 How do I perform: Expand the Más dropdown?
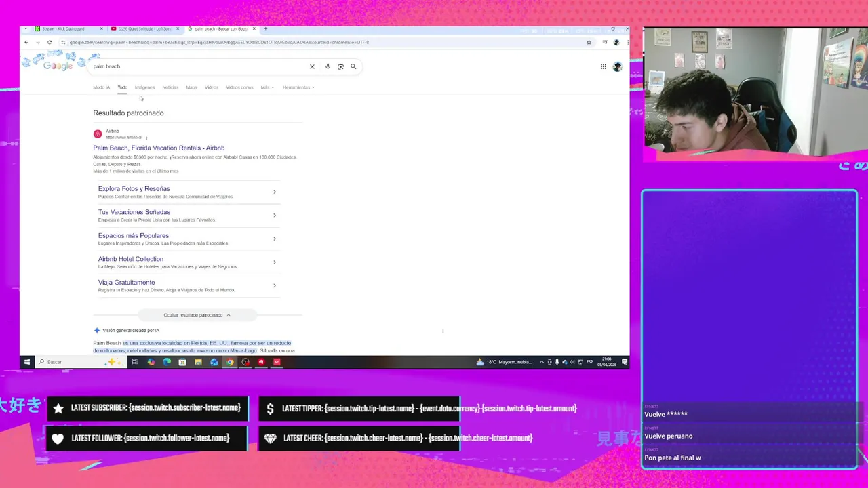pos(267,87)
